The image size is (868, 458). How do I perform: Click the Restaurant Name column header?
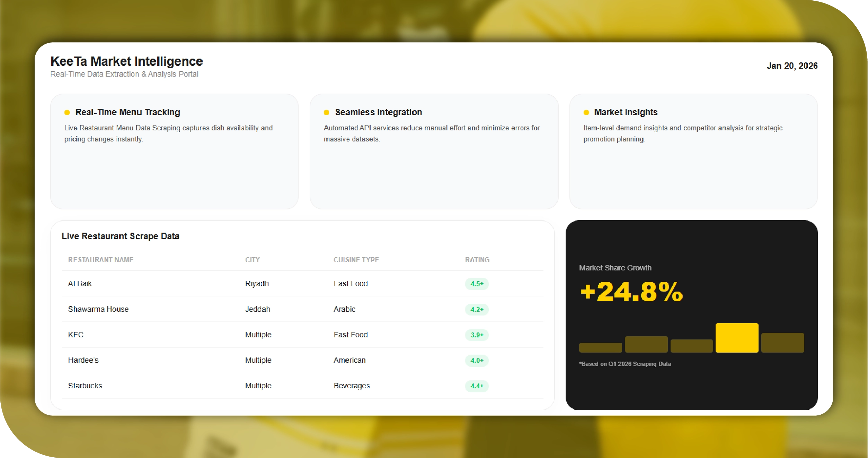tap(101, 260)
